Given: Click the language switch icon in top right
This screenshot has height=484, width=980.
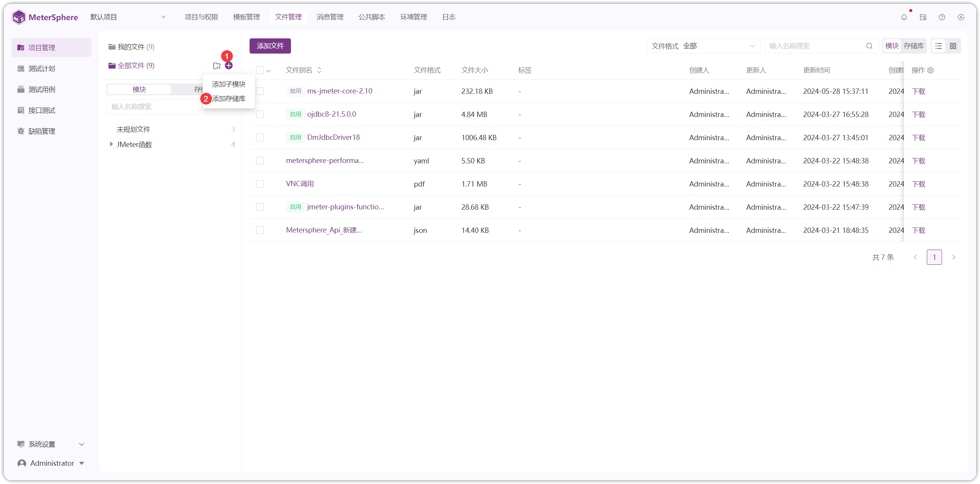Looking at the screenshot, I should pyautogui.click(x=961, y=17).
